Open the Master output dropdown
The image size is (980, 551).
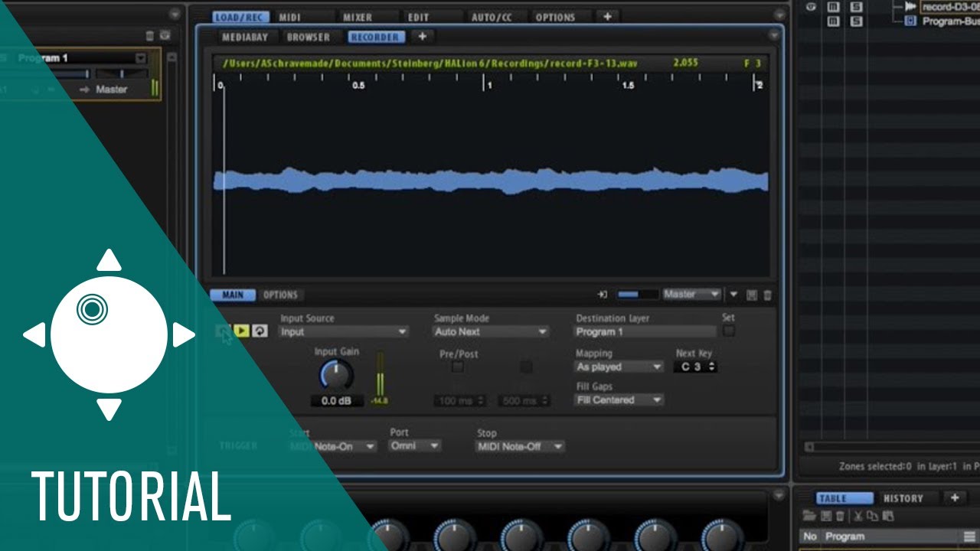click(x=692, y=294)
